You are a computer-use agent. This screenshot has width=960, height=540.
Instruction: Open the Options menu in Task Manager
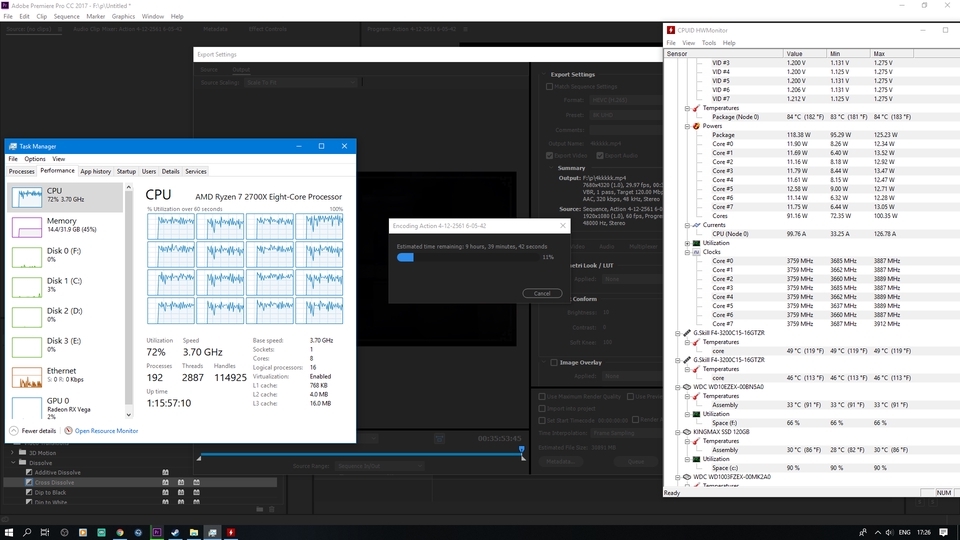click(35, 159)
